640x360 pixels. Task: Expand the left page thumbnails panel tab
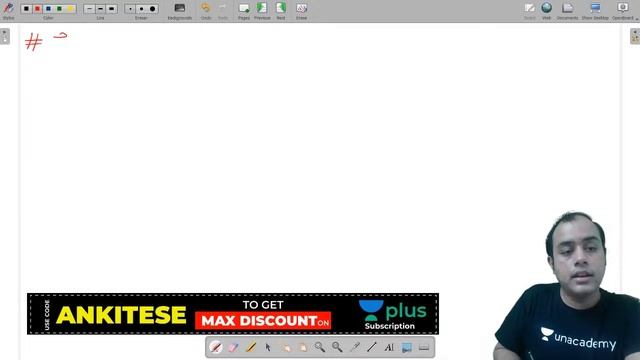click(4, 36)
